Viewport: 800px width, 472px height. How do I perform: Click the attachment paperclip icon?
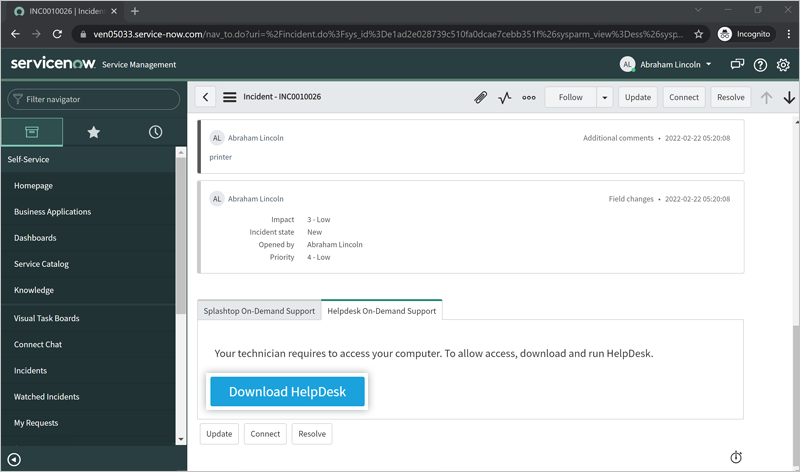point(480,97)
